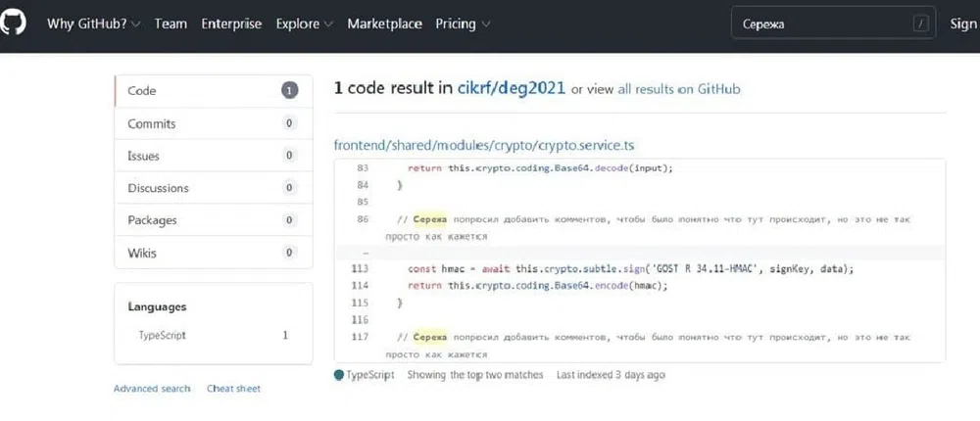
Task: Click line number 113 in the code
Action: tap(360, 268)
